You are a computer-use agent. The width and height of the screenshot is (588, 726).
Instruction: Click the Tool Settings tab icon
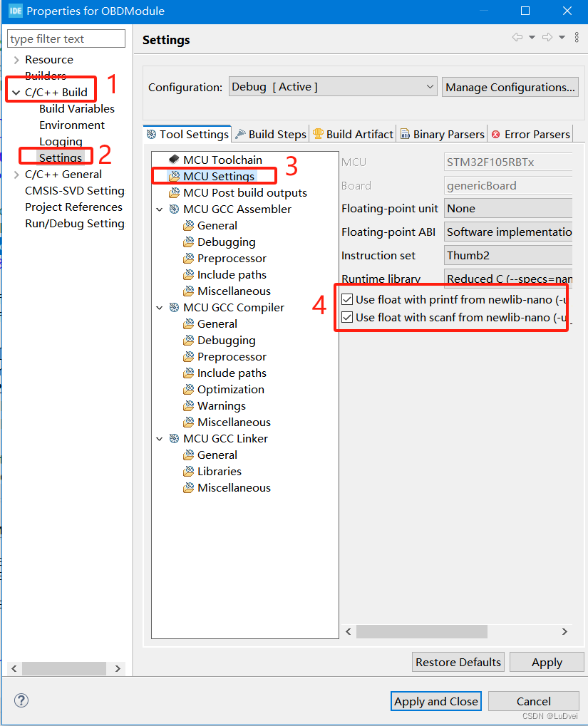coord(152,134)
